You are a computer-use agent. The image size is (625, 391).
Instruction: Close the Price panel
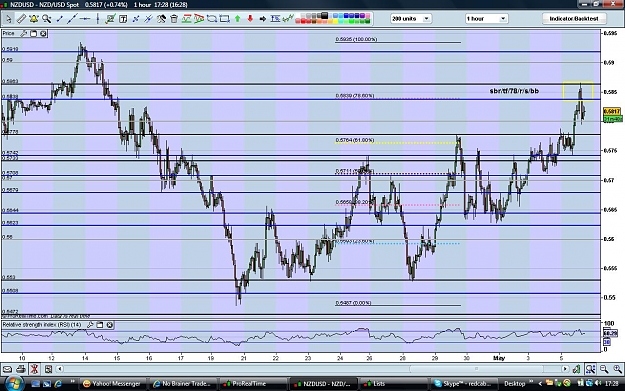(x=43, y=33)
